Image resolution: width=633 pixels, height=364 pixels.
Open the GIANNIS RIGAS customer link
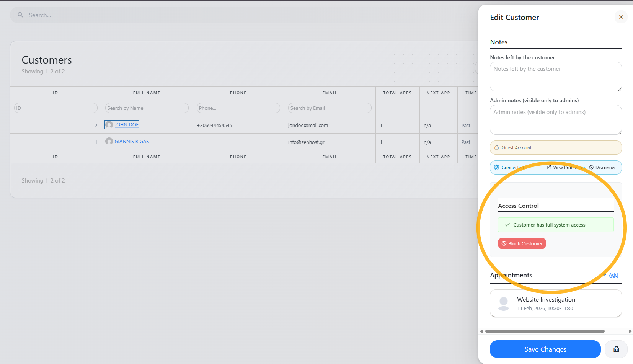coord(132,142)
